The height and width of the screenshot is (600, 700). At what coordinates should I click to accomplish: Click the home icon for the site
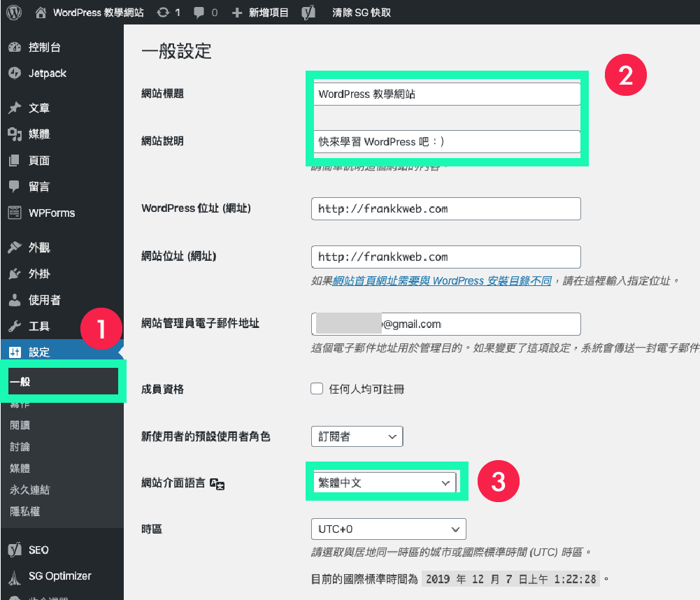[x=41, y=13]
